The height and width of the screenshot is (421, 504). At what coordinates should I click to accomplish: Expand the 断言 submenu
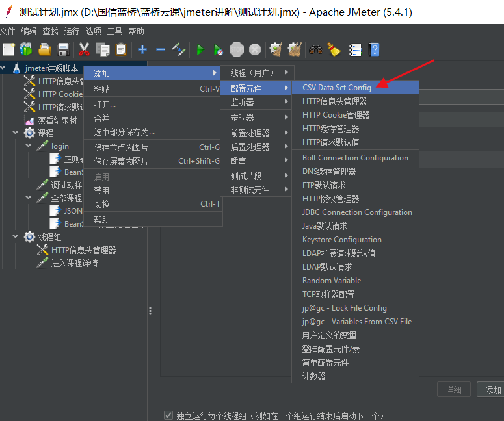[x=256, y=160]
